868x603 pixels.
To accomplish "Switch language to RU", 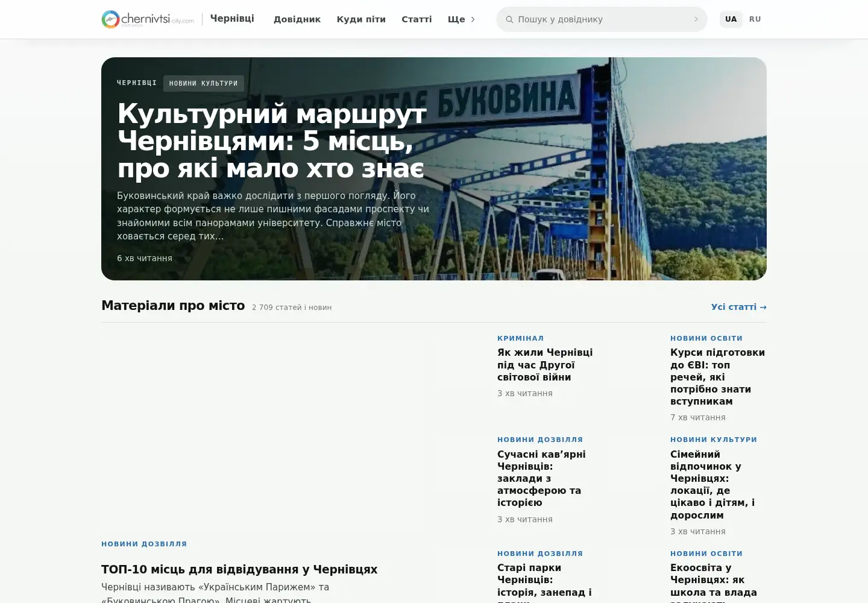I will [x=755, y=19].
